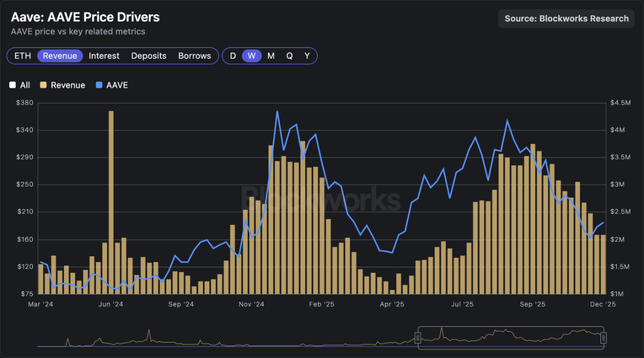Click the tall June 2024 revenue bar

point(111,203)
